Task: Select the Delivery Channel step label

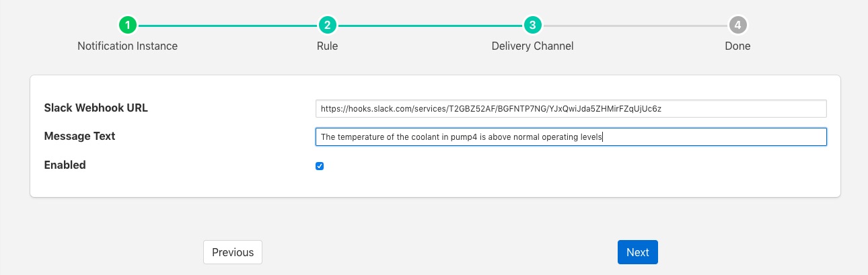Action: [x=532, y=46]
